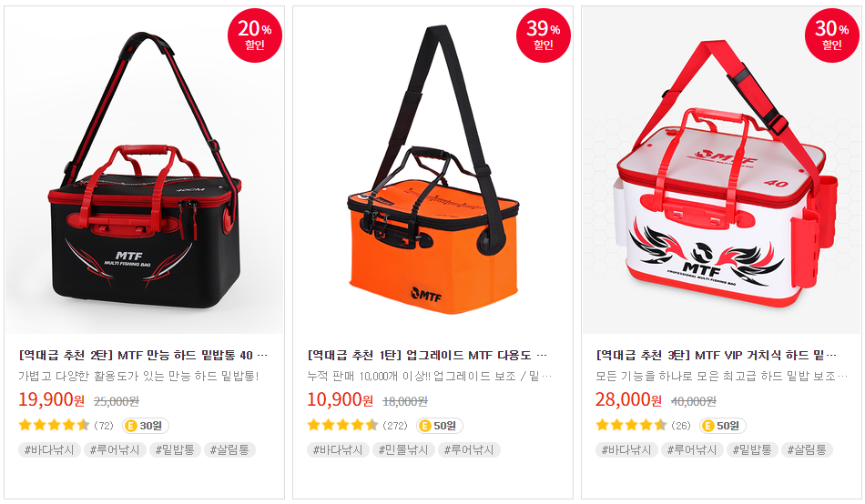
Task: Click the 50원 coin badge under the 10,900원 price
Action: pyautogui.click(x=439, y=426)
